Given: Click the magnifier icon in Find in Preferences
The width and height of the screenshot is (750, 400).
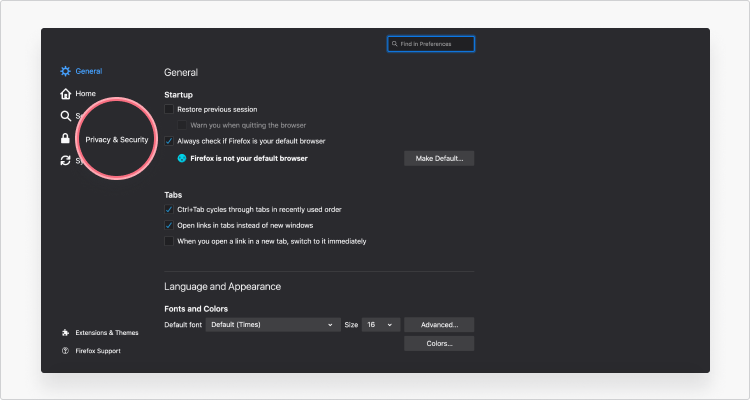Looking at the screenshot, I should click(395, 44).
